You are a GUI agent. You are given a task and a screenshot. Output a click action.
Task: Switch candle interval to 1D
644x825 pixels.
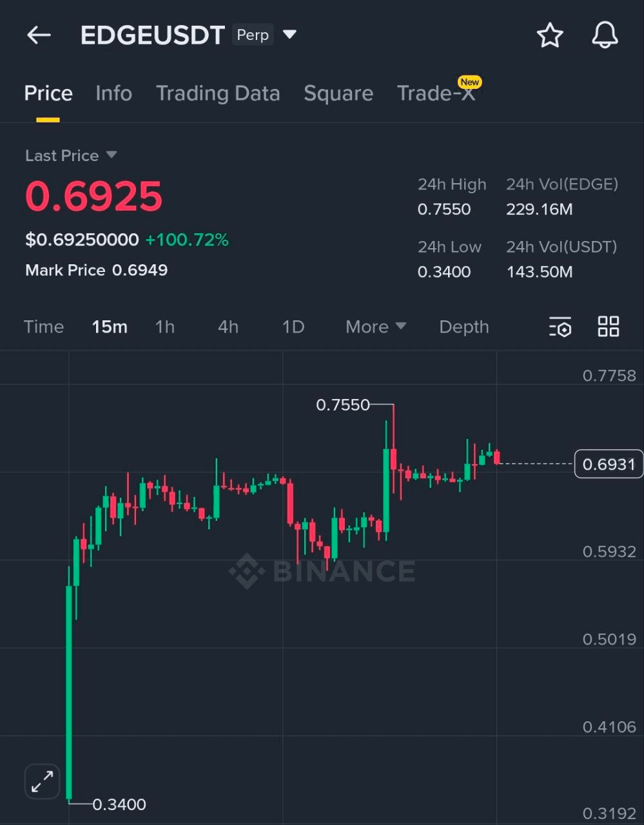(293, 327)
